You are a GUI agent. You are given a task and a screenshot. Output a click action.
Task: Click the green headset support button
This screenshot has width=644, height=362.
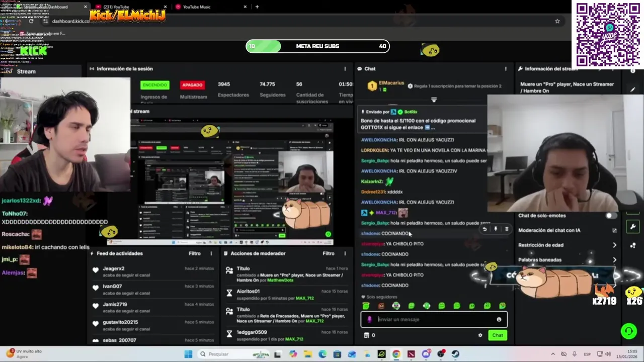pos(628,331)
